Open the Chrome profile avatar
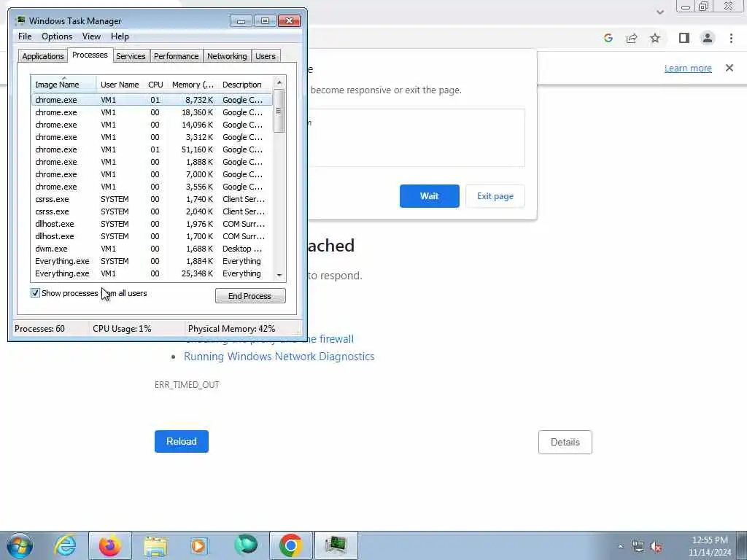Viewport: 747px width, 560px height. click(708, 38)
